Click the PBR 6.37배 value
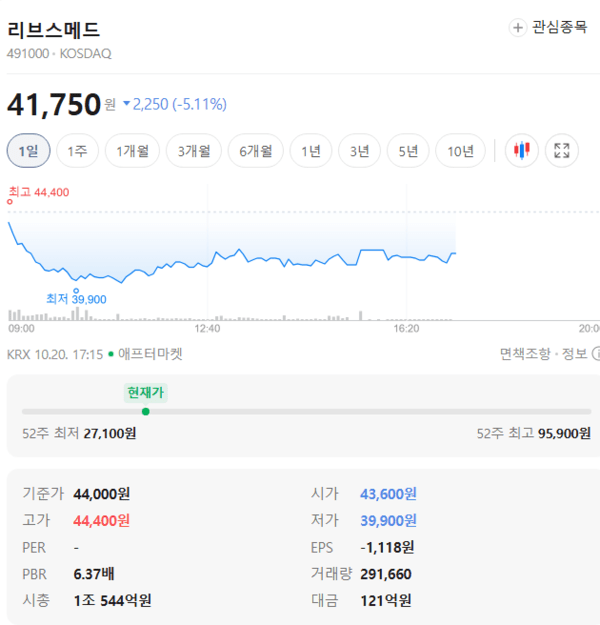 [94, 574]
